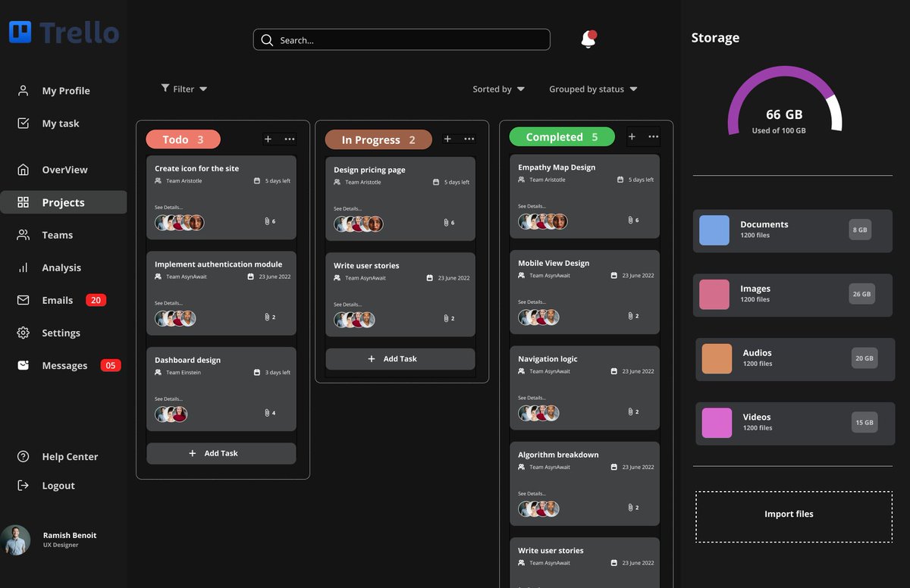This screenshot has width=910, height=588.
Task: Click the Filter funnel icon
Action: coord(165,88)
